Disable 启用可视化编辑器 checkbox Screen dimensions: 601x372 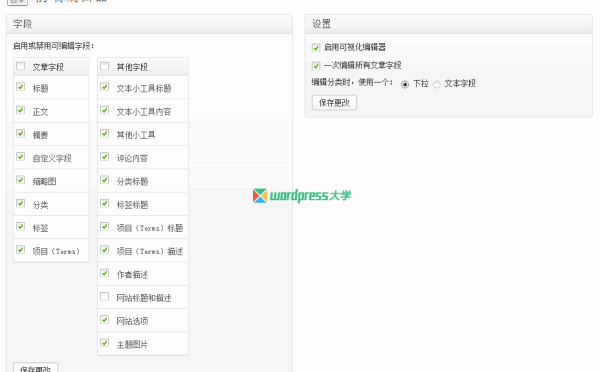(316, 48)
